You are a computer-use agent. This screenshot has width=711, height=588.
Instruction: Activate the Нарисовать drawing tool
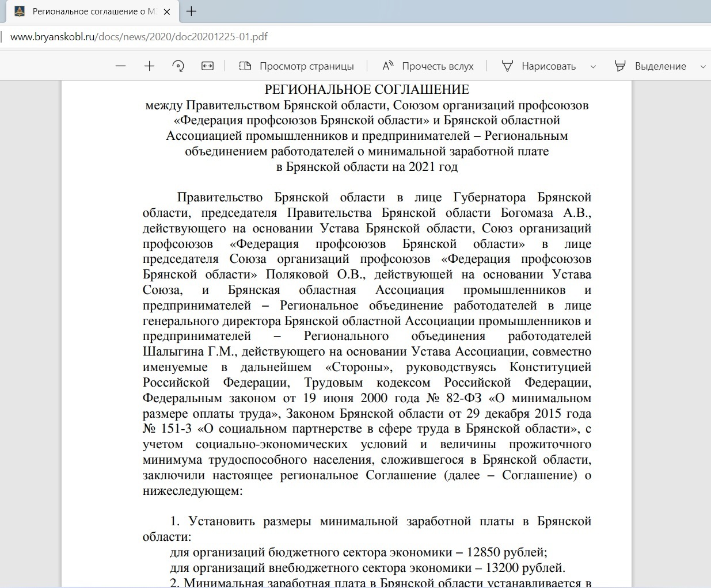point(539,66)
